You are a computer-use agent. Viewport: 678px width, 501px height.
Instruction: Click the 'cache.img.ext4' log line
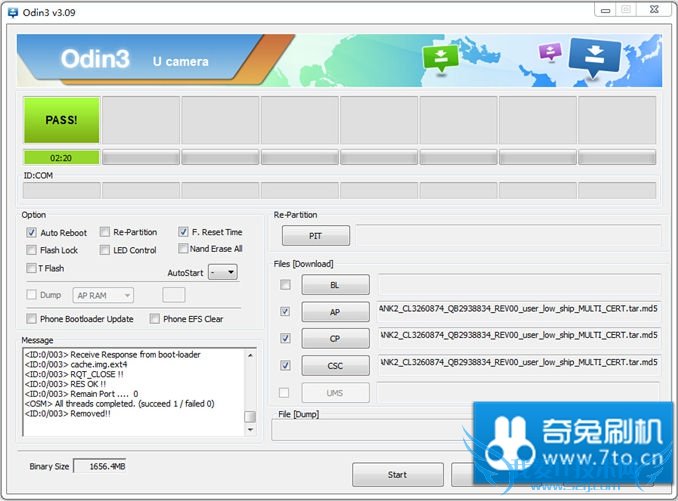[x=76, y=364]
